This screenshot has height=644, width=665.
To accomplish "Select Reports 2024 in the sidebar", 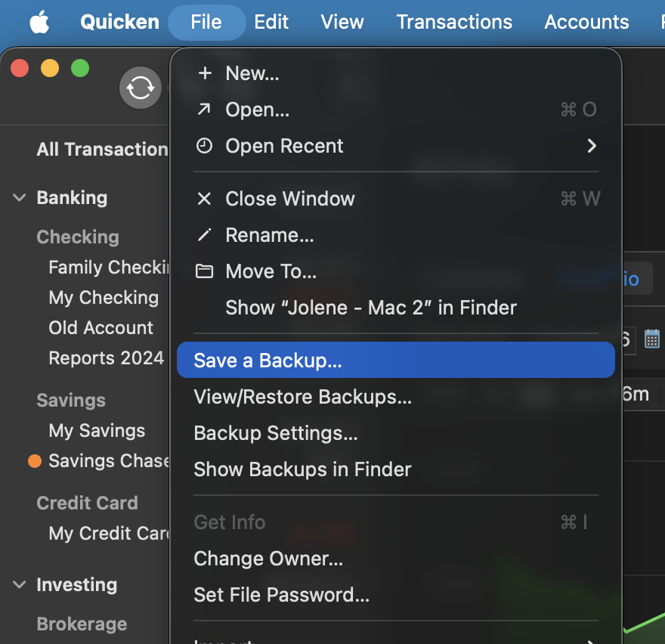I will coord(106,358).
